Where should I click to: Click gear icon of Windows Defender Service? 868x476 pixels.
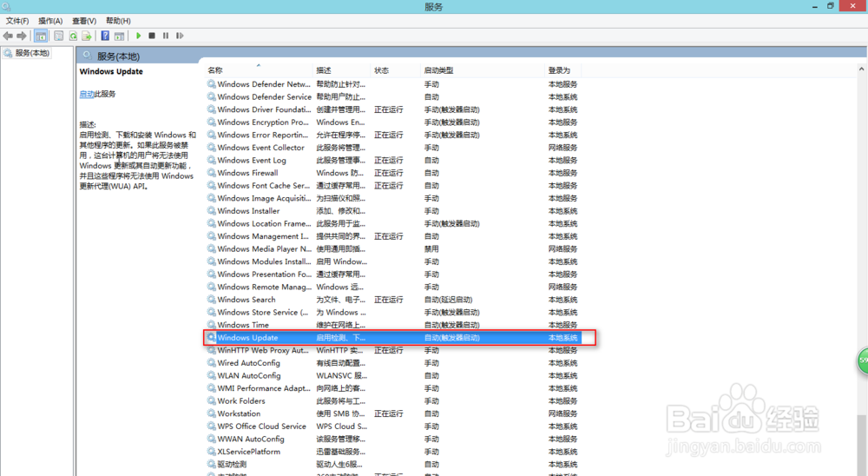pos(212,97)
